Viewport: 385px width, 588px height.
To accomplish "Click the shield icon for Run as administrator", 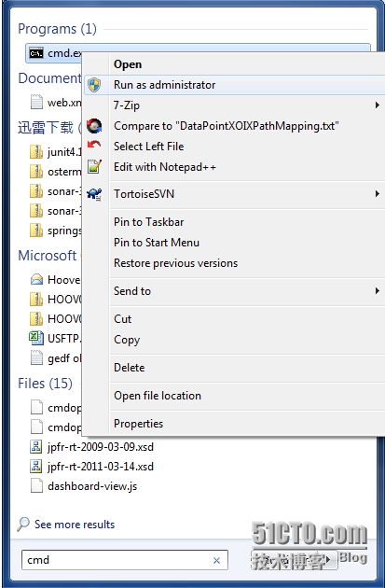I will tap(94, 85).
